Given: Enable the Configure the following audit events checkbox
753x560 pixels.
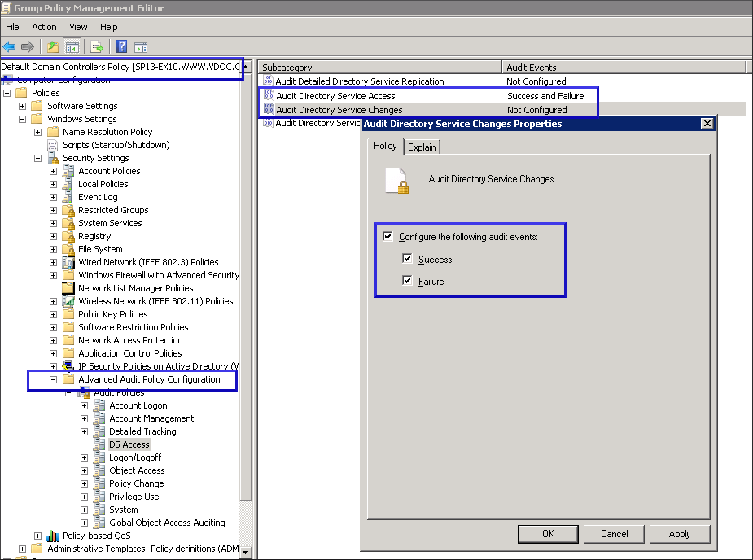Looking at the screenshot, I should point(388,236).
